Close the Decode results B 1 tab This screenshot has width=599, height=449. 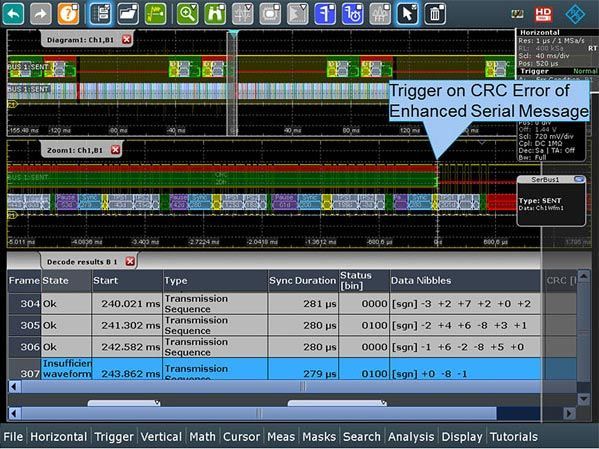130,261
